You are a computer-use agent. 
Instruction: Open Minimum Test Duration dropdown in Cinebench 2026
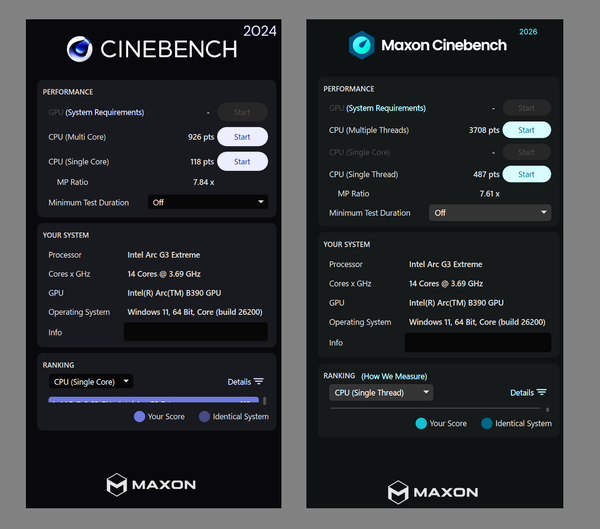(490, 212)
